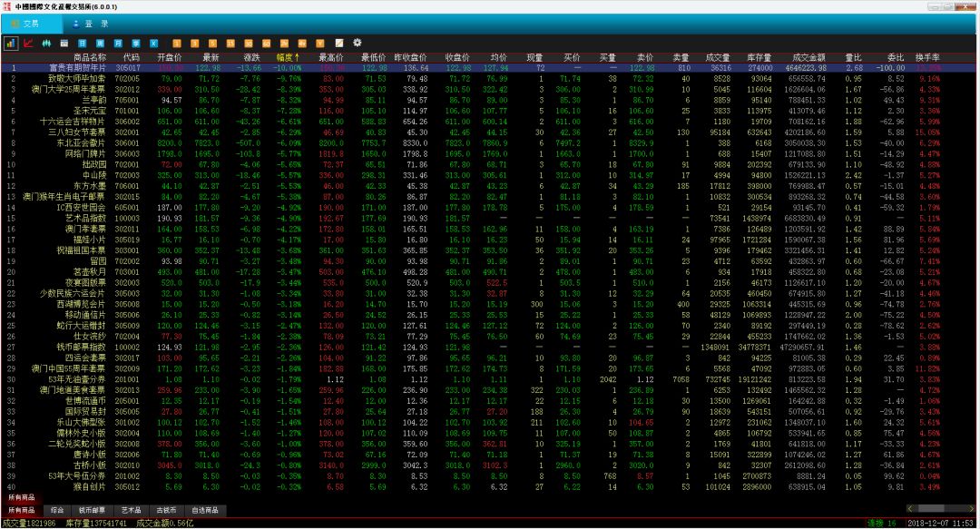Image resolution: width=980 pixels, height=529 pixels.
Task: Switch to the 综合 bottom tab
Action: 57,510
